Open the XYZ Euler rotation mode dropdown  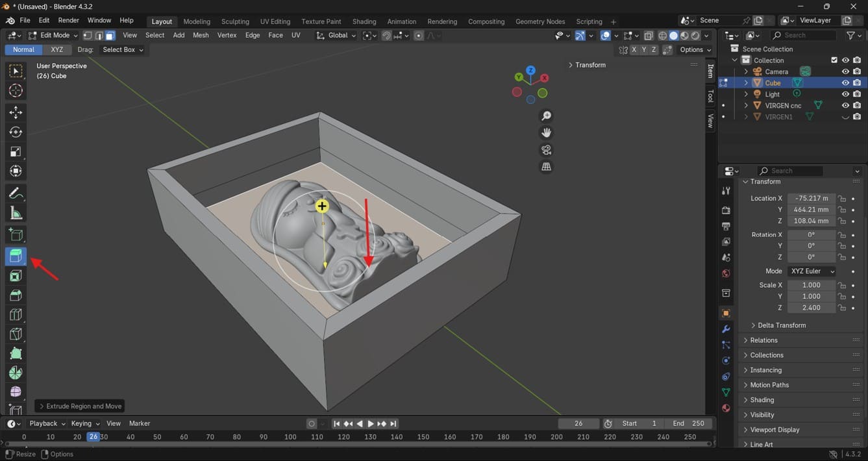pyautogui.click(x=812, y=271)
